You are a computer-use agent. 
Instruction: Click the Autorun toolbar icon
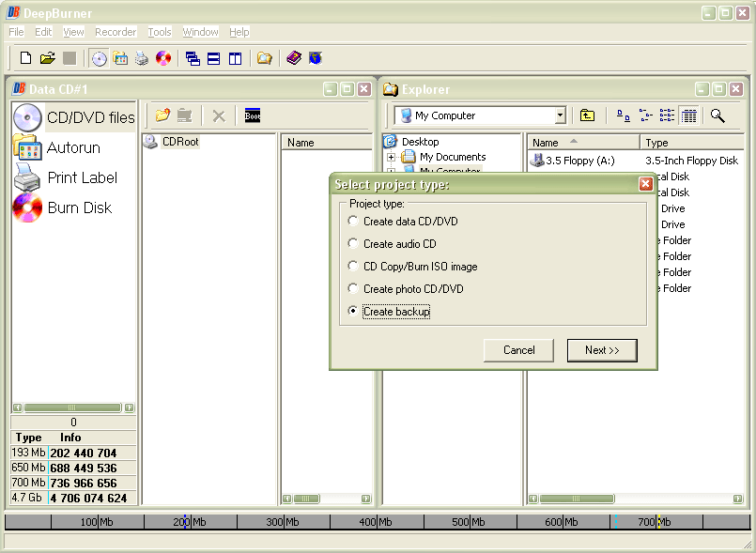click(x=120, y=58)
